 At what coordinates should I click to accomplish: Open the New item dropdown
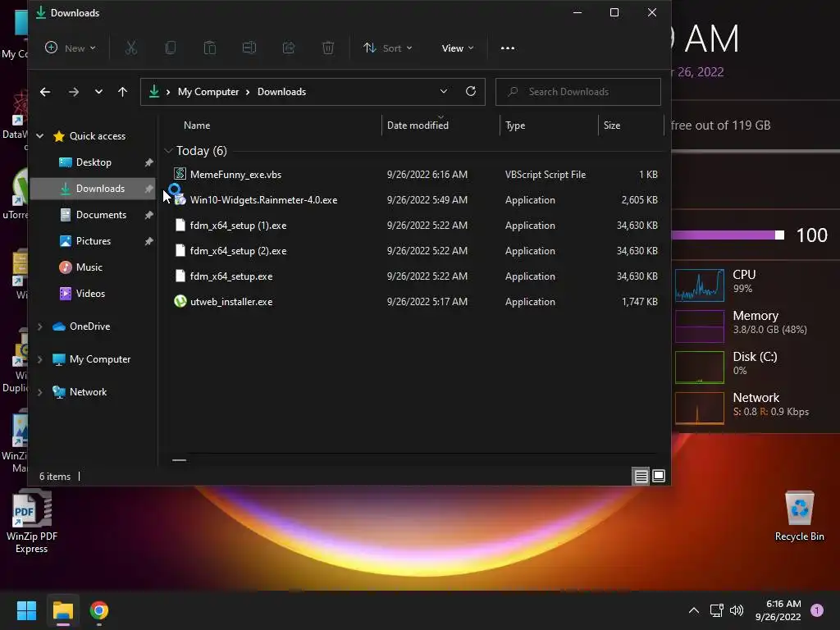[x=71, y=48]
